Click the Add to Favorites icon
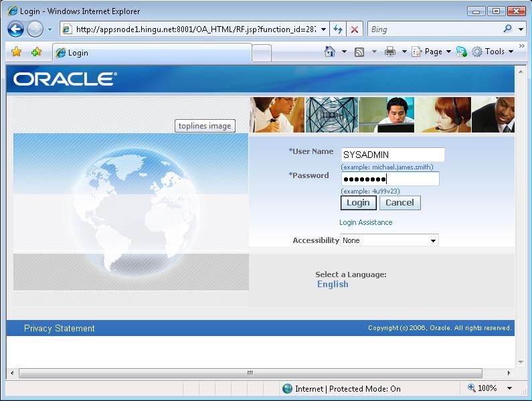 pyautogui.click(x=36, y=52)
